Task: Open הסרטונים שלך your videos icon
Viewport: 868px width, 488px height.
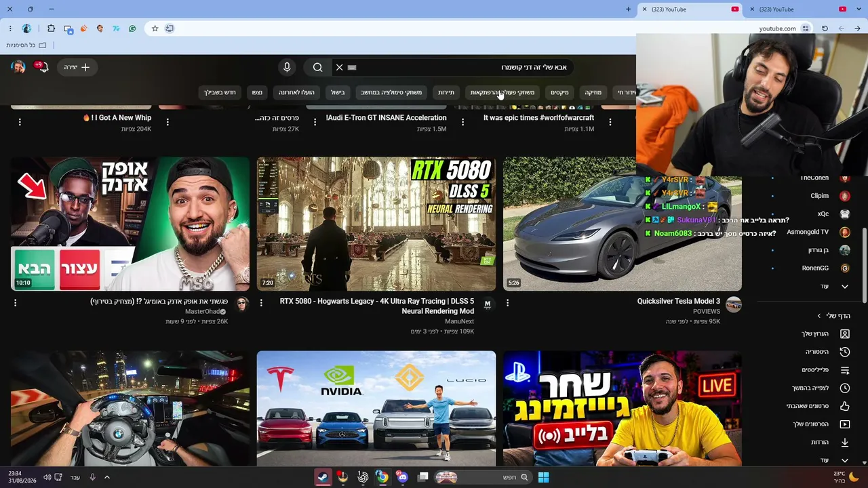Action: (845, 424)
